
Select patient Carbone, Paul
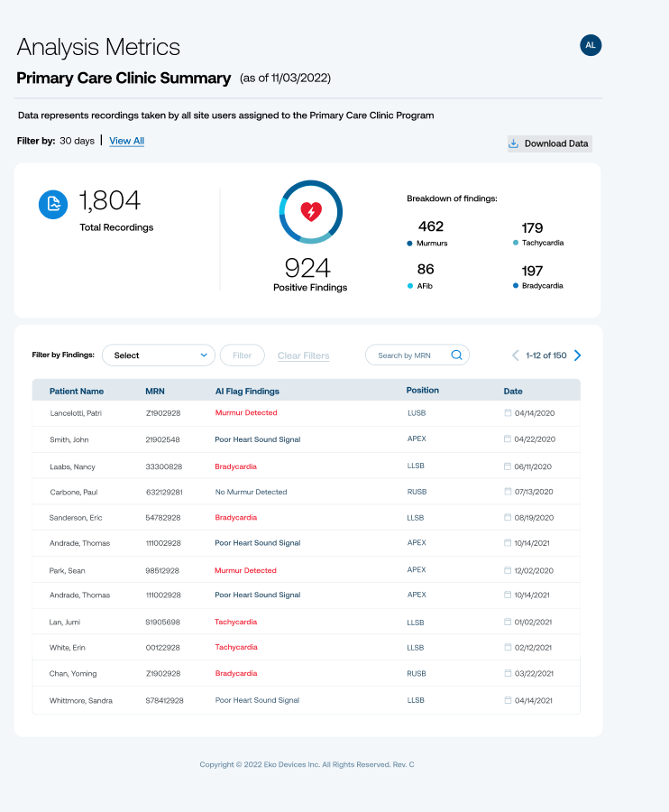coord(73,492)
